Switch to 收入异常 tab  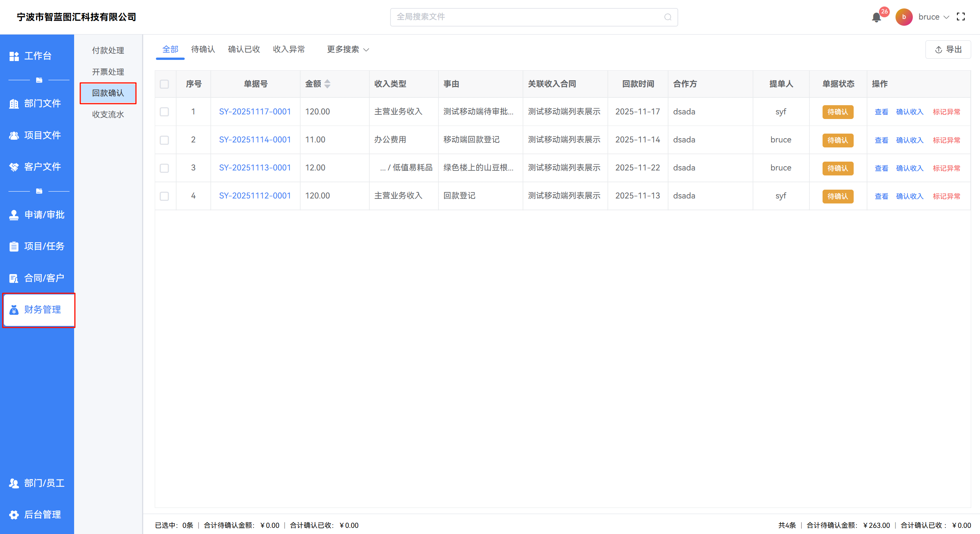pyautogui.click(x=289, y=50)
